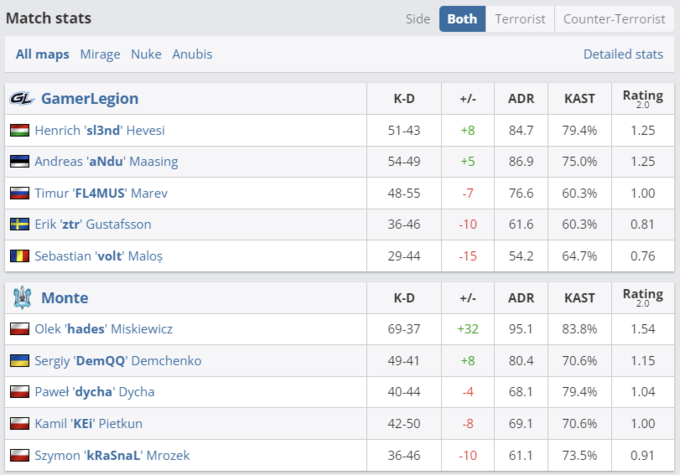Show stats for All maps
680x475 pixels.
coord(42,54)
